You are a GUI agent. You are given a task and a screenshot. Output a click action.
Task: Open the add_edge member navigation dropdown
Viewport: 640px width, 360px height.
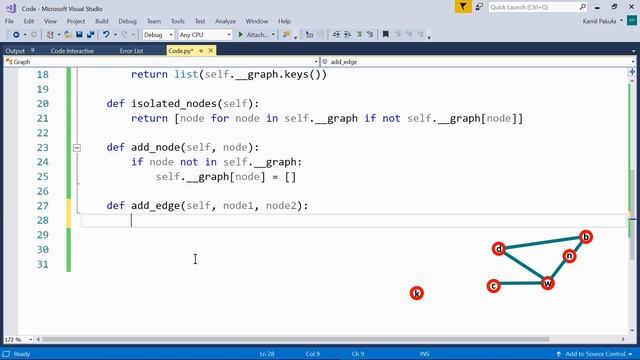click(x=633, y=62)
